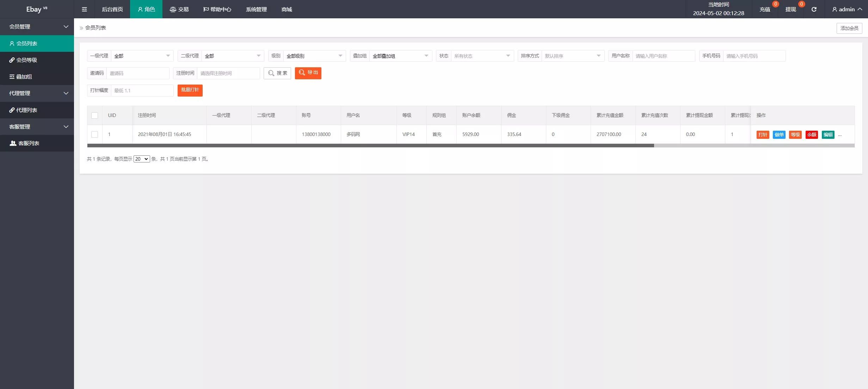Open the 商城 top menu
This screenshot has height=389, width=868.
point(287,9)
